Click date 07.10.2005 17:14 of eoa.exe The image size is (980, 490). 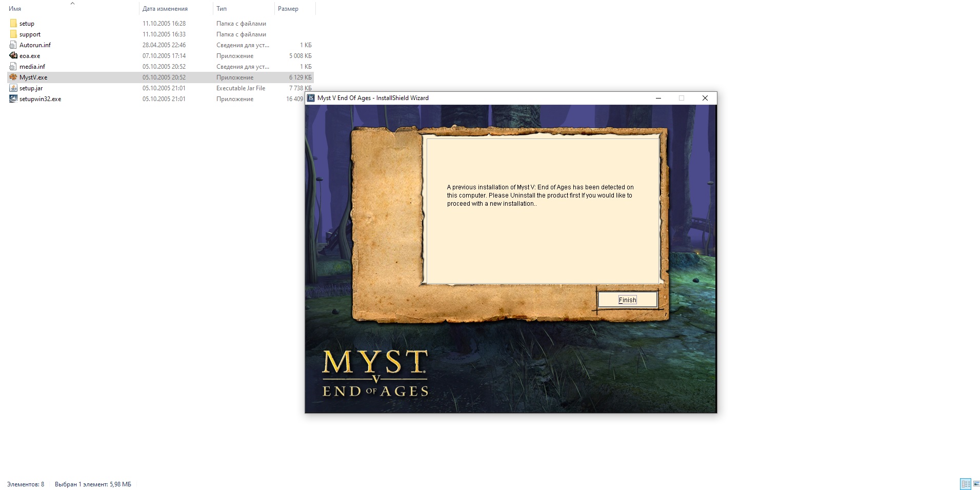click(164, 56)
